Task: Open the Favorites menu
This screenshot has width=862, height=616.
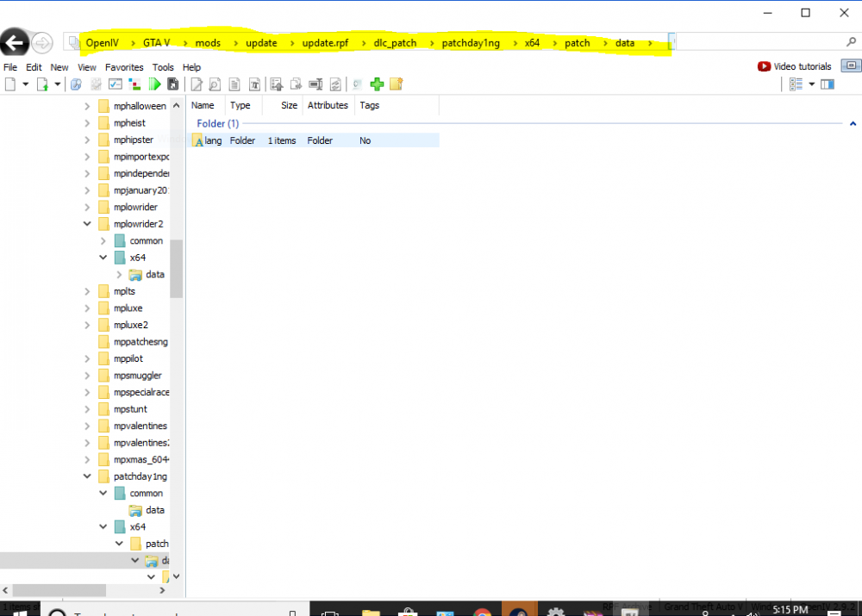Action: [124, 66]
